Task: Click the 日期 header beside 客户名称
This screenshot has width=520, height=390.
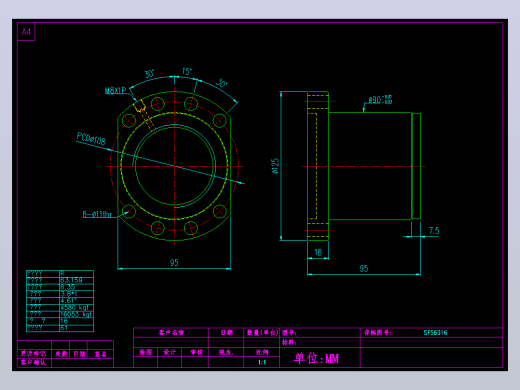Action: pos(226,333)
